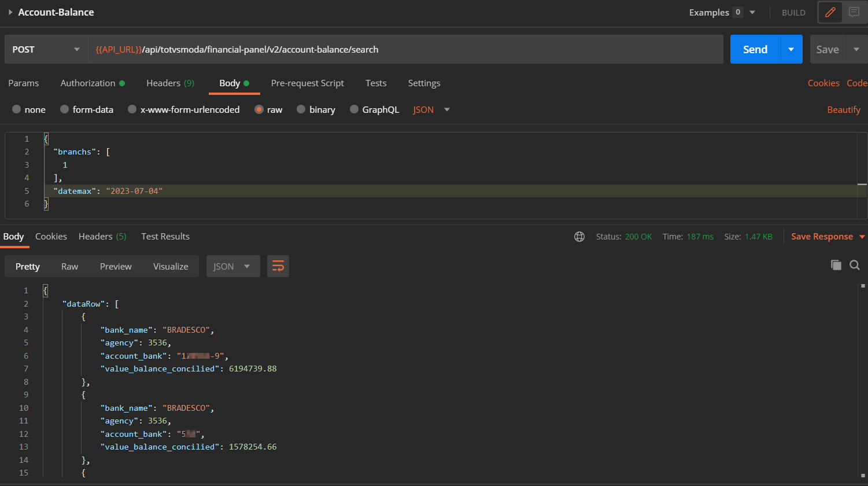Open response format JSON dropdown
Screen dimensions: 868x486
tap(233, 266)
